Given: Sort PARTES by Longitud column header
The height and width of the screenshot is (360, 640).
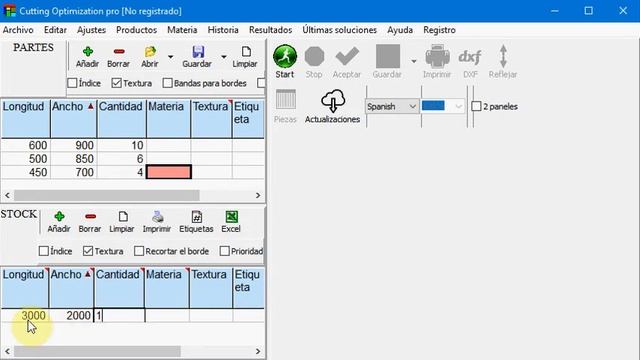Looking at the screenshot, I should [26, 118].
